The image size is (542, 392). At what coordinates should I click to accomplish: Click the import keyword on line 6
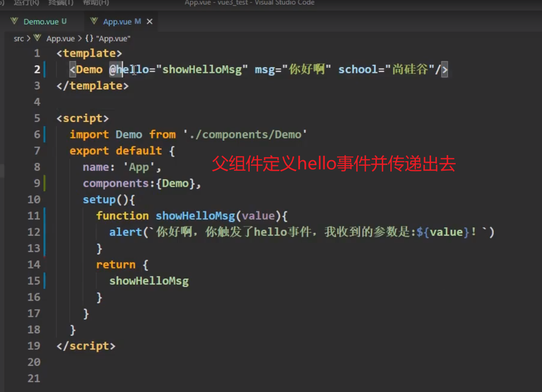[x=89, y=135]
